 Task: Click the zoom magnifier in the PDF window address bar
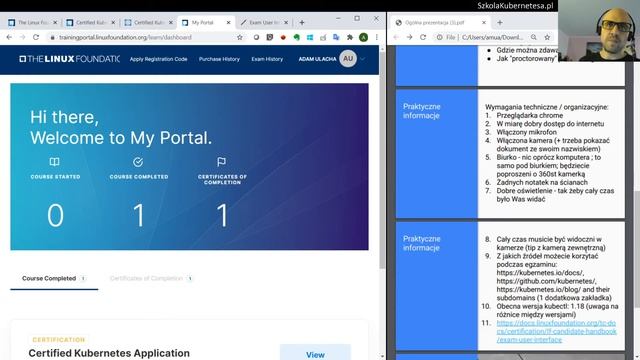(533, 37)
